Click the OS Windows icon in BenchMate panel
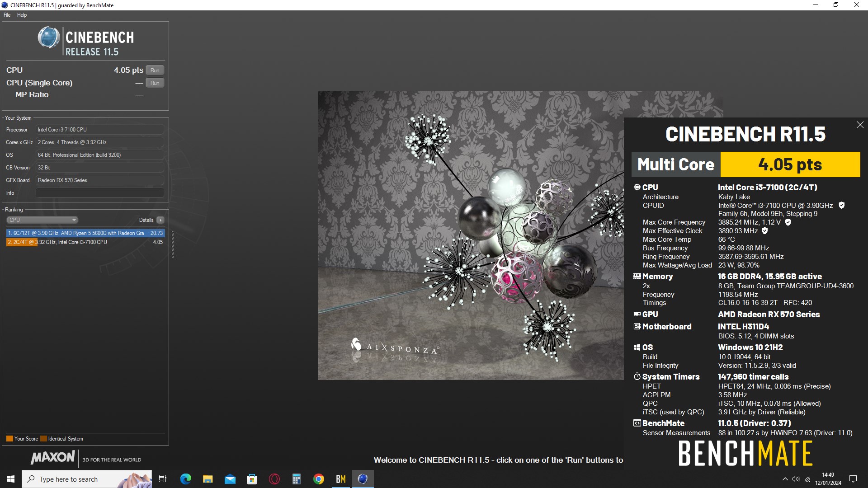This screenshot has height=488, width=868. pyautogui.click(x=637, y=347)
